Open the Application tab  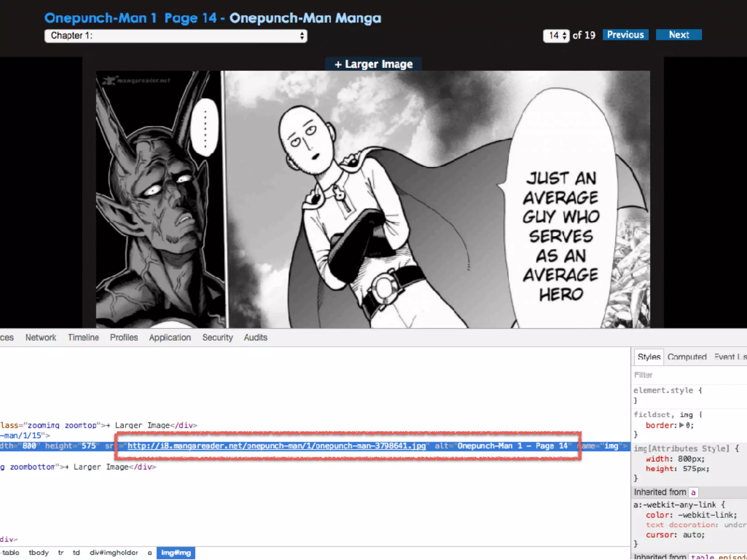click(x=170, y=338)
